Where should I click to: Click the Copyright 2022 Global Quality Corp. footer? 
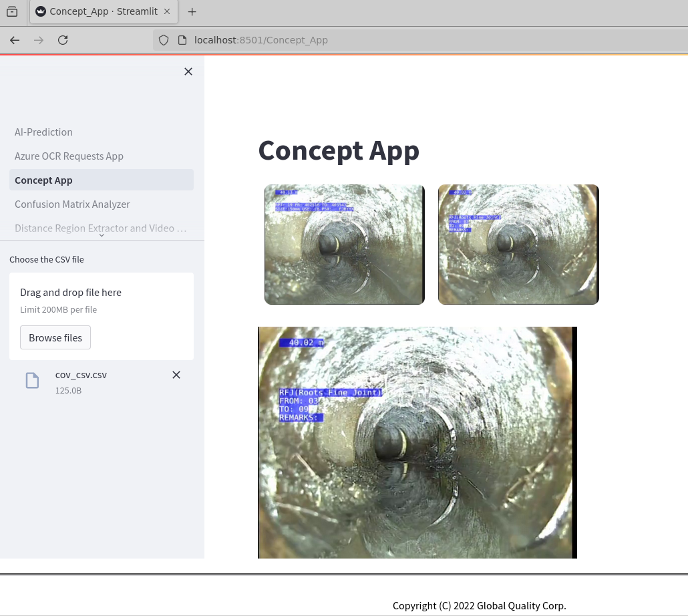[x=479, y=605]
